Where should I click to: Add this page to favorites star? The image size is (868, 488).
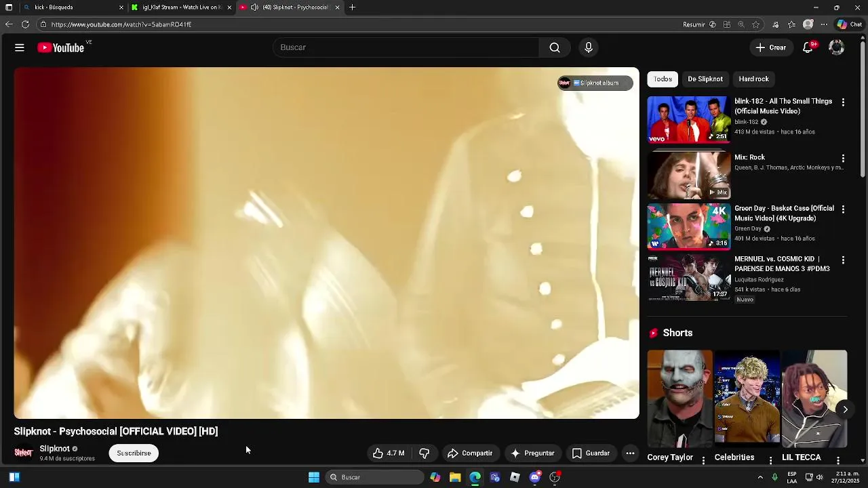[x=755, y=24]
